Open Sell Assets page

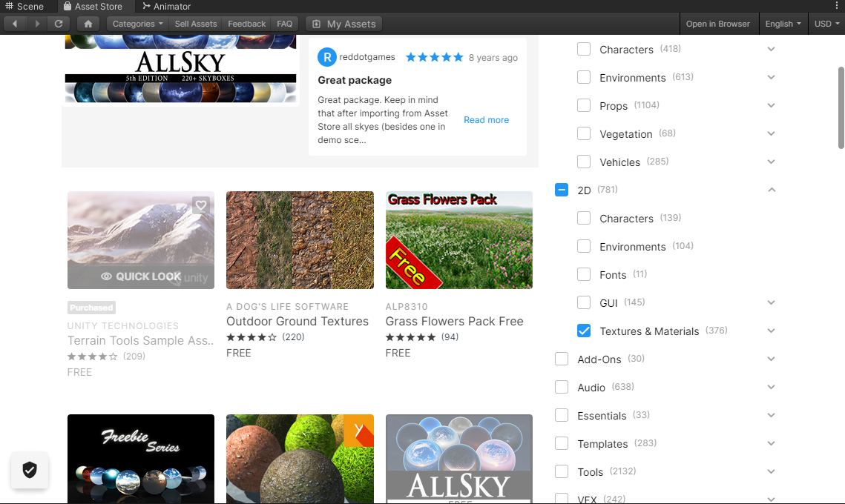tap(196, 24)
